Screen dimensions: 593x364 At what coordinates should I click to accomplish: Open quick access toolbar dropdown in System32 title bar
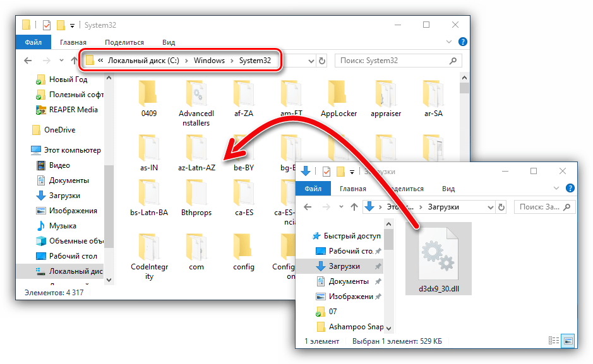pyautogui.click(x=72, y=25)
